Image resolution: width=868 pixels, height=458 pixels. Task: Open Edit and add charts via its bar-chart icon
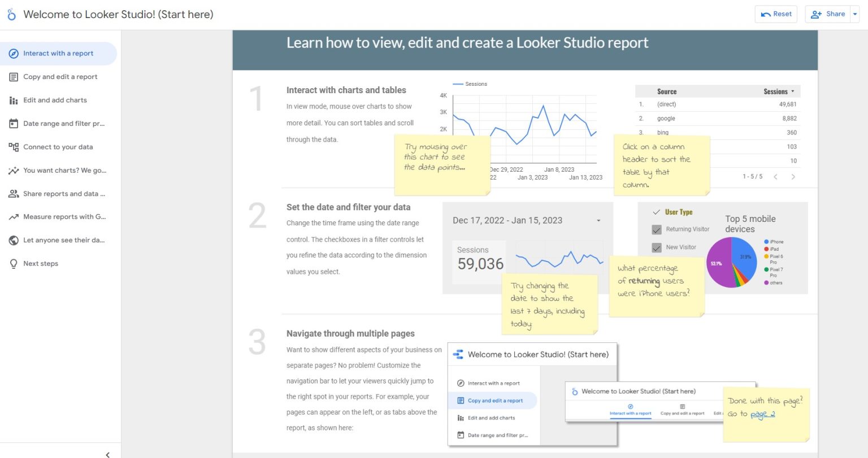tap(14, 100)
